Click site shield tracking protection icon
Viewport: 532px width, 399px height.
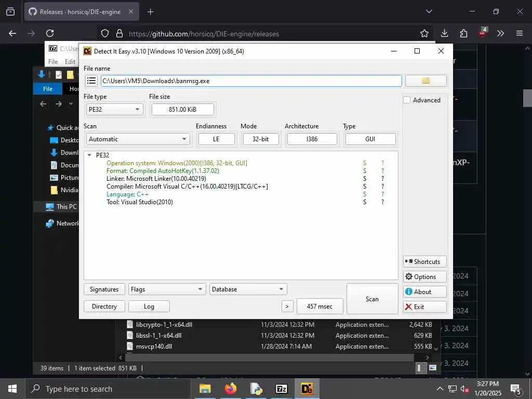pyautogui.click(x=105, y=33)
